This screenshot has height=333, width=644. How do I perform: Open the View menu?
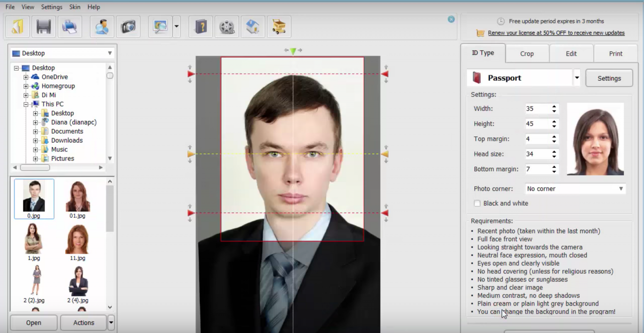pos(28,7)
